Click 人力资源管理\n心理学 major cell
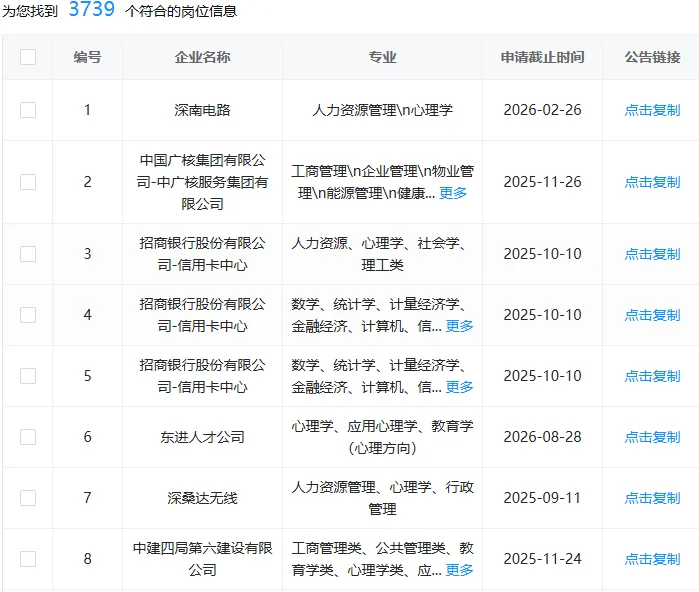Image resolution: width=699 pixels, height=592 pixels. pos(382,110)
